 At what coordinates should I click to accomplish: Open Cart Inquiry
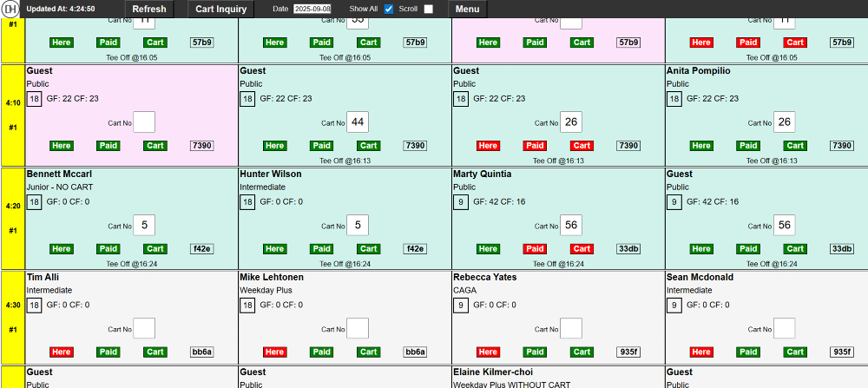pyautogui.click(x=221, y=9)
